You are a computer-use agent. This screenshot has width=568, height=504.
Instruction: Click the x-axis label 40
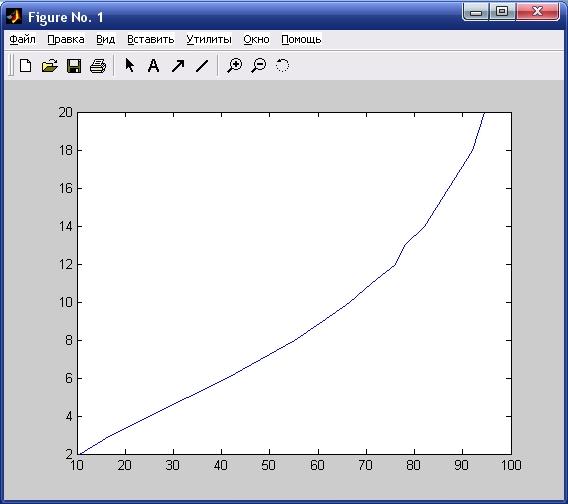[221, 465]
